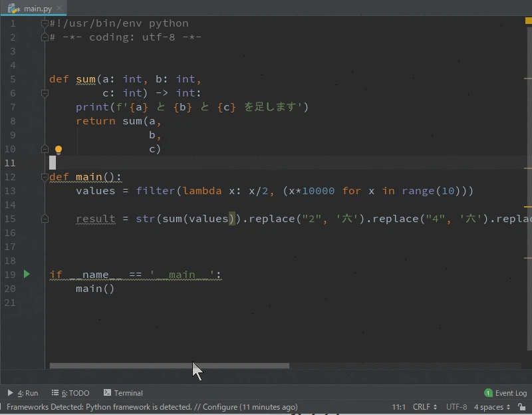Click the 'main' function name on line 12
Screen dimensions: 532x415
pyautogui.click(x=89, y=177)
